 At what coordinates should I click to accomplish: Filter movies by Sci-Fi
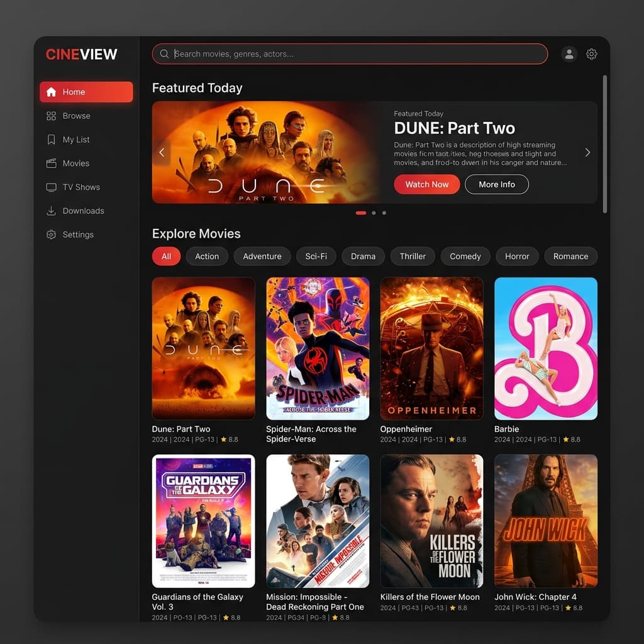click(x=316, y=257)
